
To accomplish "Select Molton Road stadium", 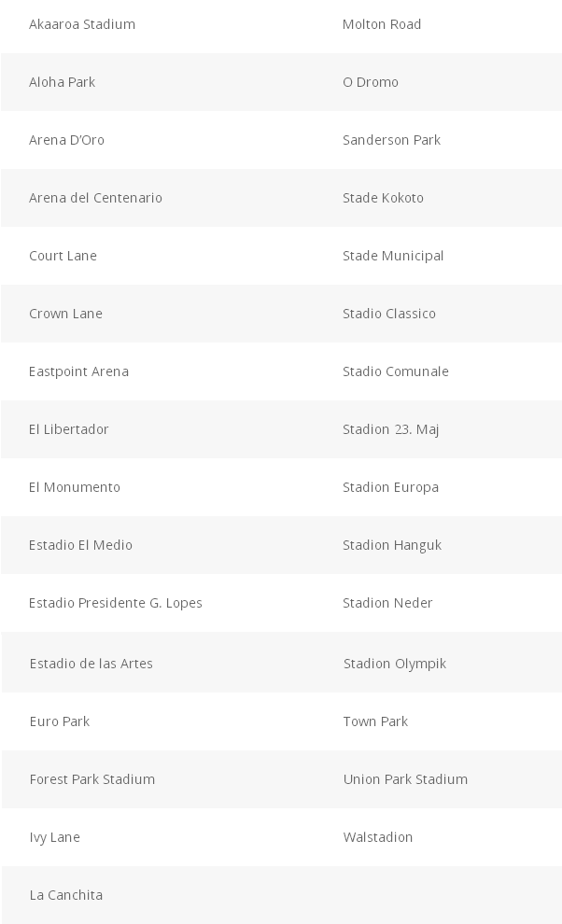I will point(382,24).
